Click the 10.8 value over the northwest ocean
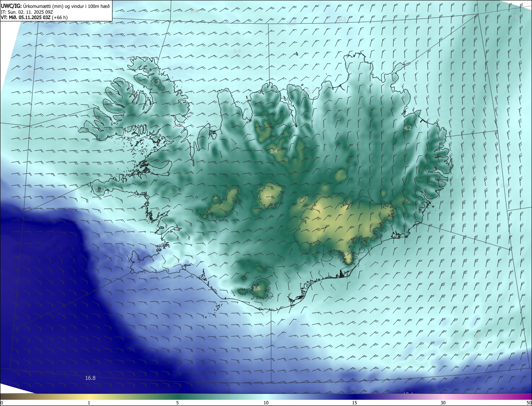This screenshot has width=532, height=406. [32, 73]
